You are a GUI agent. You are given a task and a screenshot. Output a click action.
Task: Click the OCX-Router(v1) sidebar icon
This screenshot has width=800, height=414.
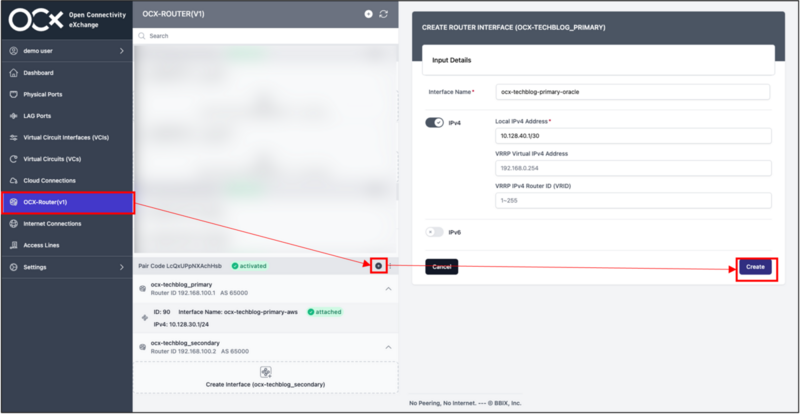(14, 202)
